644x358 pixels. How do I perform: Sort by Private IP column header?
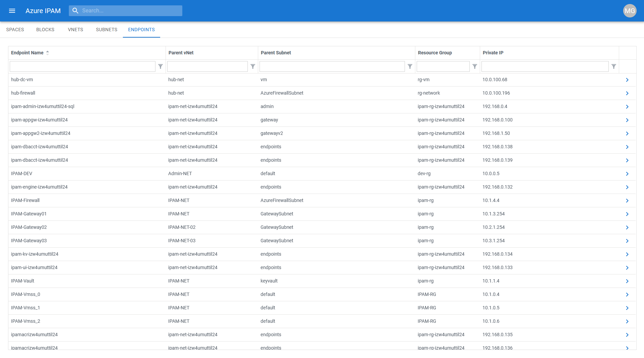[493, 53]
